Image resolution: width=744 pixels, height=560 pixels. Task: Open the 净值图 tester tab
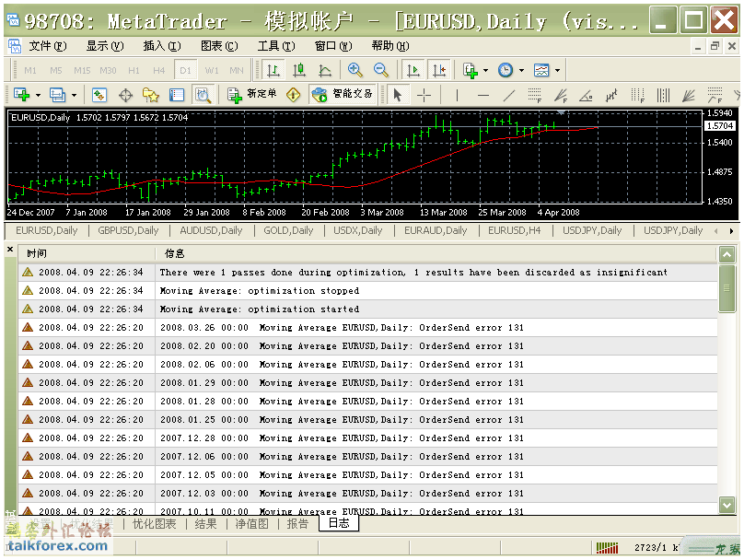coord(251,524)
